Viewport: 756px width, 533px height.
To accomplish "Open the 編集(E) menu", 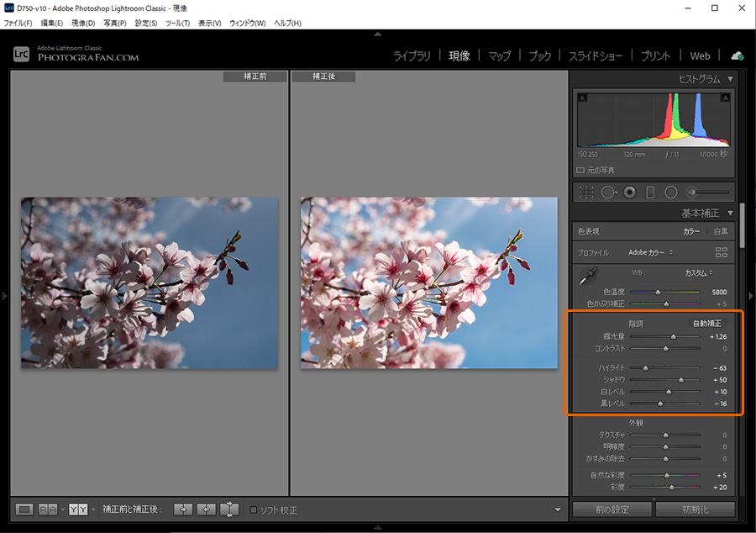I will tap(51, 24).
